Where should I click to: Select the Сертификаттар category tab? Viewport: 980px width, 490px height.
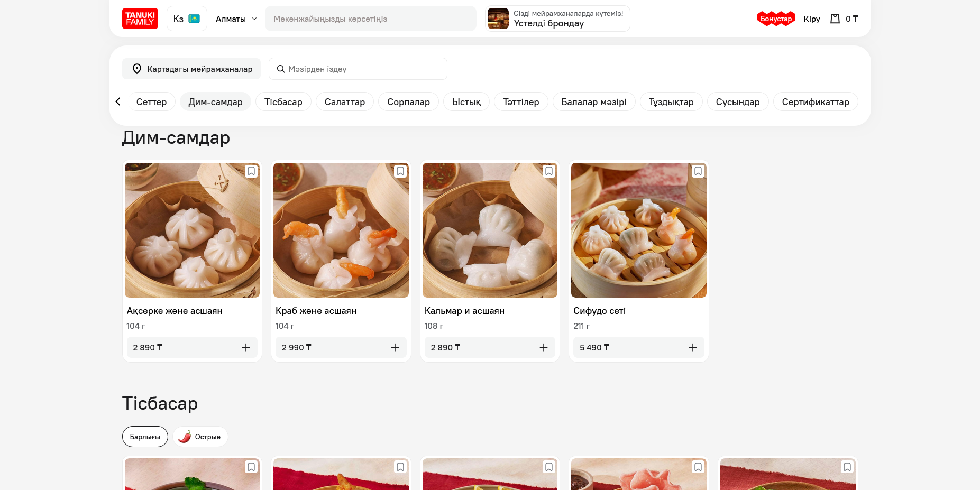pyautogui.click(x=816, y=101)
